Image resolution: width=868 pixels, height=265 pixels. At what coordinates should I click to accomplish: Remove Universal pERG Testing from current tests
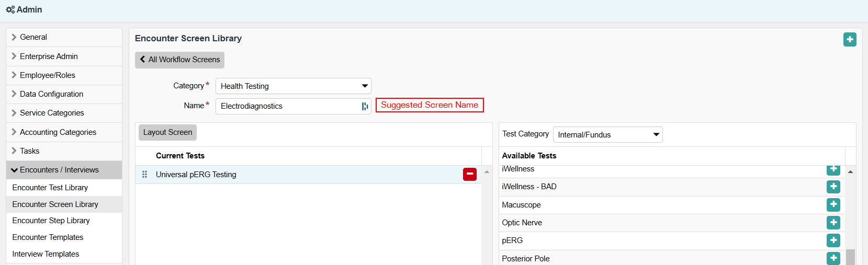(469, 175)
